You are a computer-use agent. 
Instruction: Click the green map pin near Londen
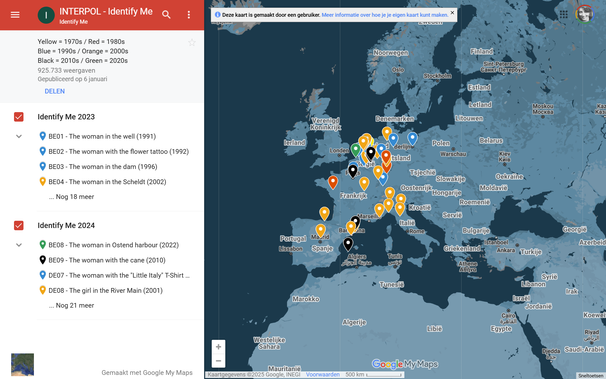pos(356,150)
